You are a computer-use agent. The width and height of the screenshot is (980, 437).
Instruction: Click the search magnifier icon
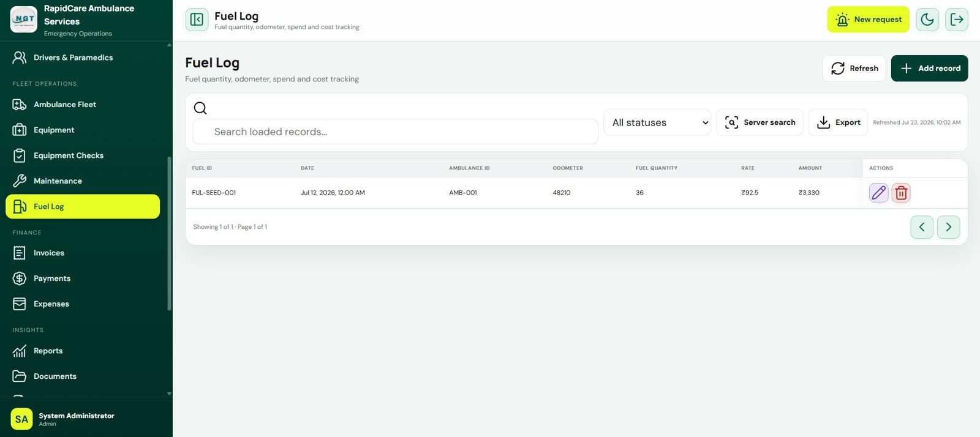200,108
